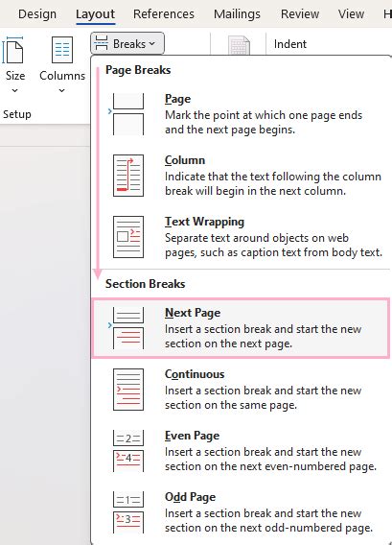Insert an Even Page section break

(x=240, y=451)
